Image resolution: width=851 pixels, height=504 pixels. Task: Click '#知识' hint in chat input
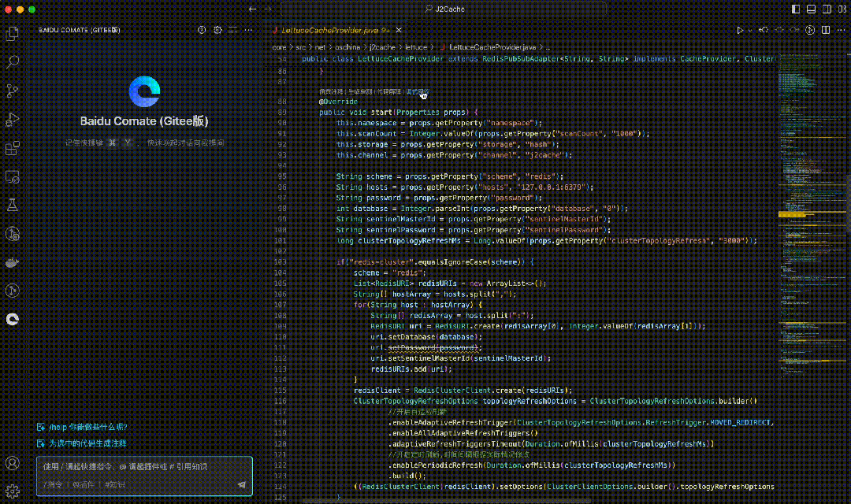(115, 484)
